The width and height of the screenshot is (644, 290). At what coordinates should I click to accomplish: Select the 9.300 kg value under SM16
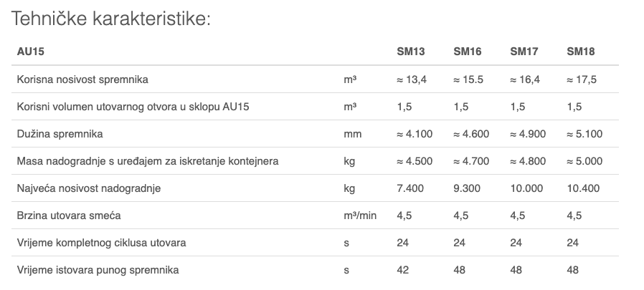467,188
